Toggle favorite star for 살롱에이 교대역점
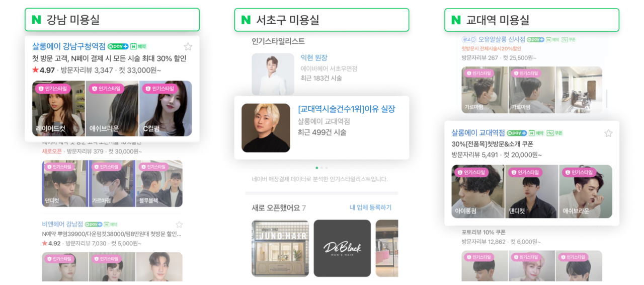This screenshot has width=644, height=285. 608,133
